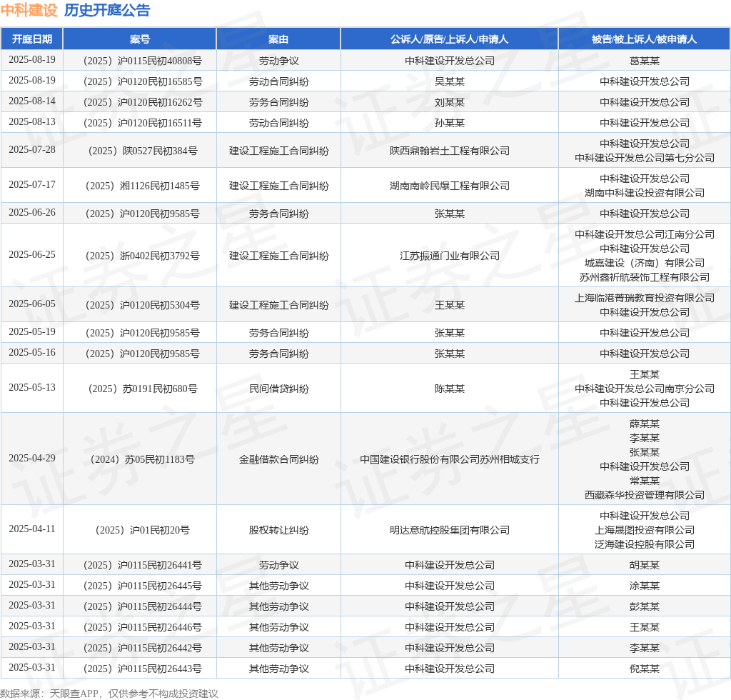Click date 2025-05-19
Image resolution: width=731 pixels, height=700 pixels.
tap(31, 331)
